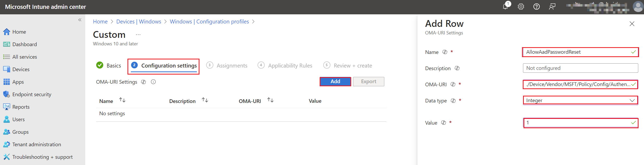Click the Groups icon in sidebar
This screenshot has height=165, width=644.
(x=7, y=132)
